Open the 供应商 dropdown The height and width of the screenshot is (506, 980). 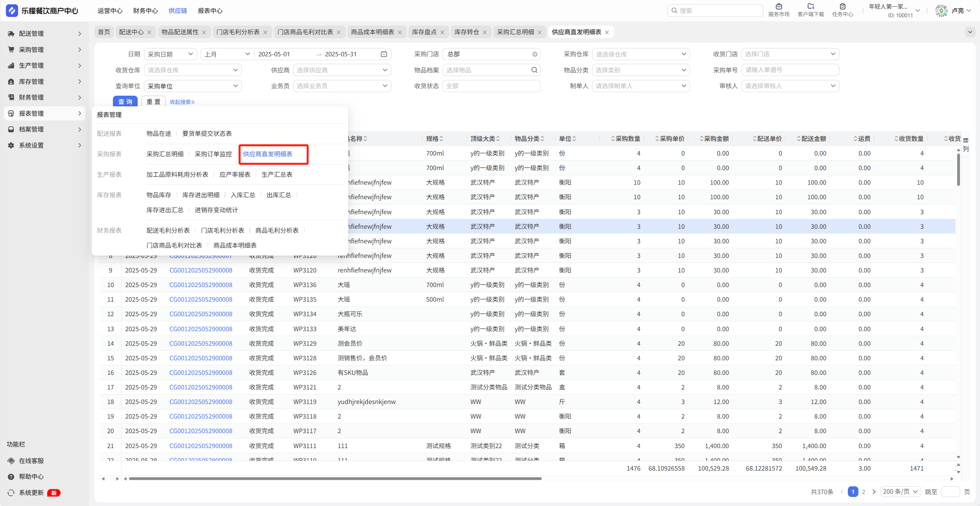342,70
